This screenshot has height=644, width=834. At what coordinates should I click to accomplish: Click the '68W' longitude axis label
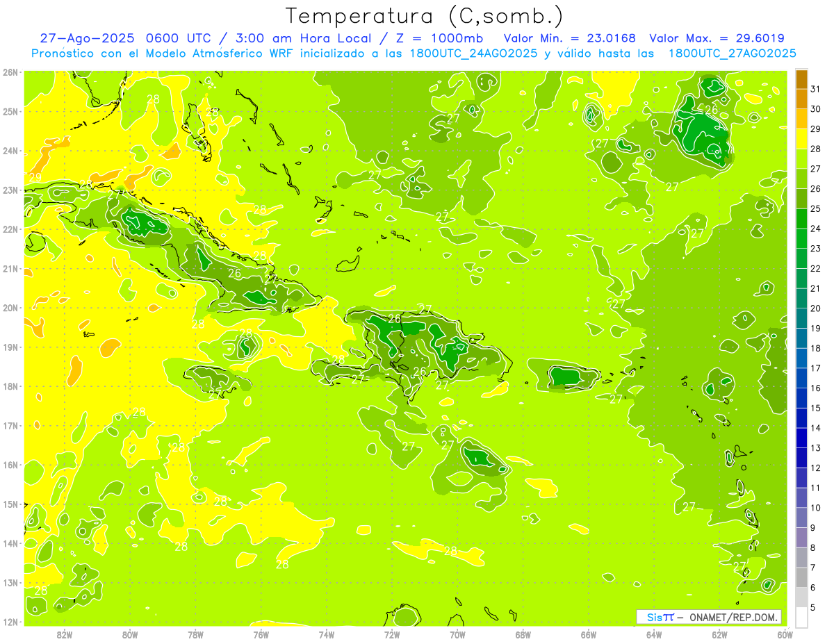point(523,635)
